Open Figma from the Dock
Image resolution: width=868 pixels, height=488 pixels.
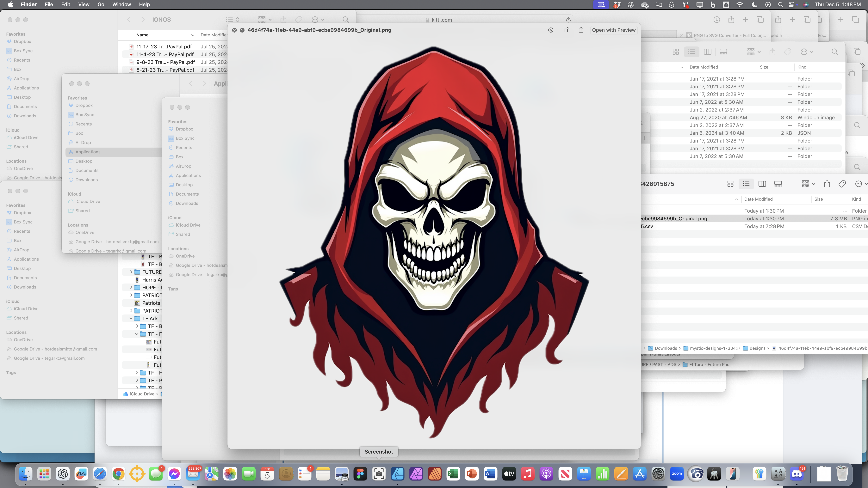360,474
